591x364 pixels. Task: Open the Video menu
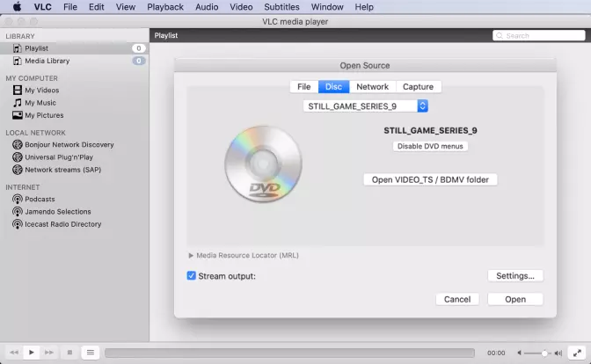[241, 7]
